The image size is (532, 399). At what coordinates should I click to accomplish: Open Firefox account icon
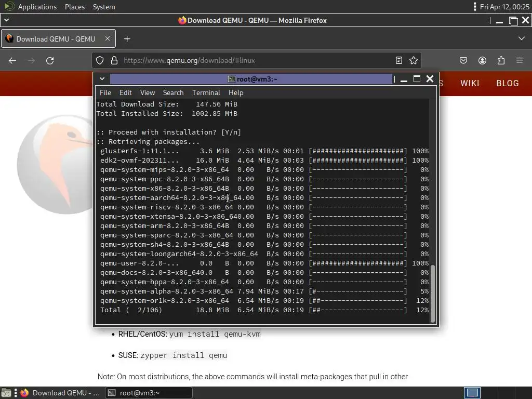(482, 60)
